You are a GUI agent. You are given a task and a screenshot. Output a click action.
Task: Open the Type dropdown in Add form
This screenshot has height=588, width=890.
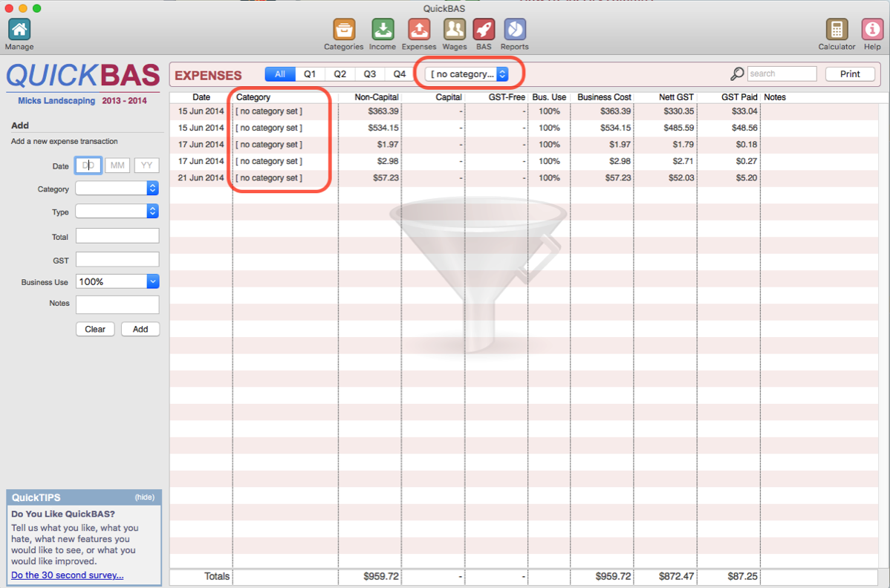coord(117,212)
